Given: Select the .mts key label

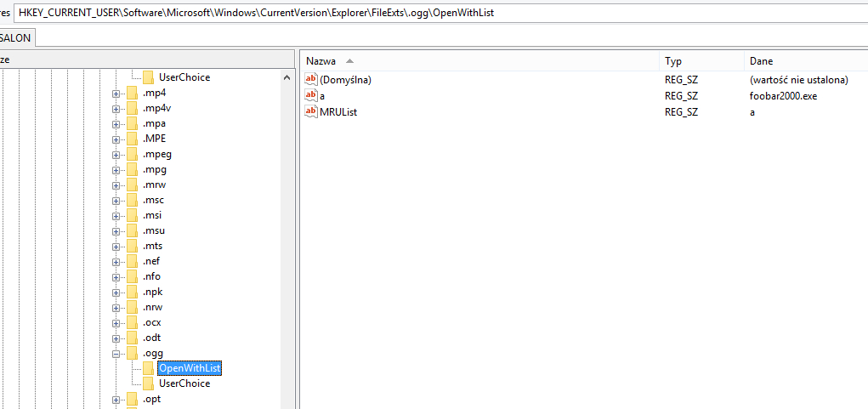Looking at the screenshot, I should click(153, 246).
